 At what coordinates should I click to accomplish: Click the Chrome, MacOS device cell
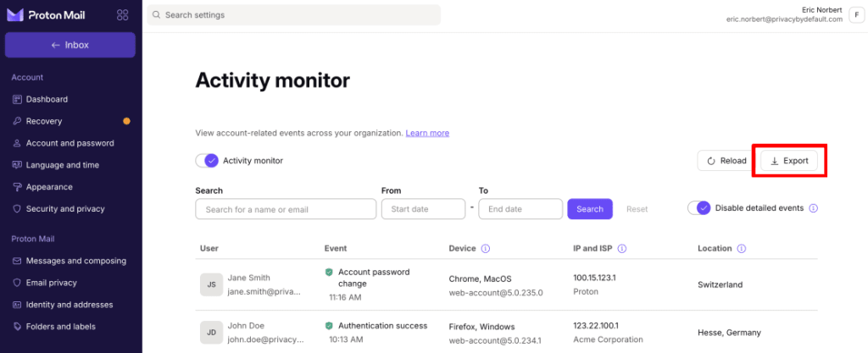coord(481,279)
